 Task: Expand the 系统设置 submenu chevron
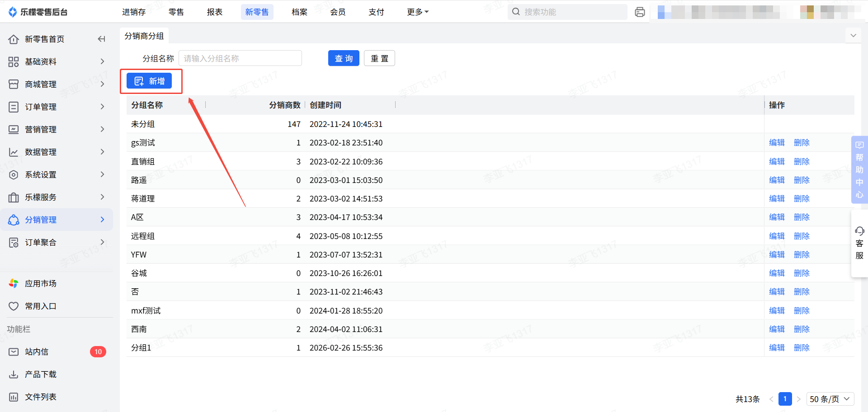[102, 174]
